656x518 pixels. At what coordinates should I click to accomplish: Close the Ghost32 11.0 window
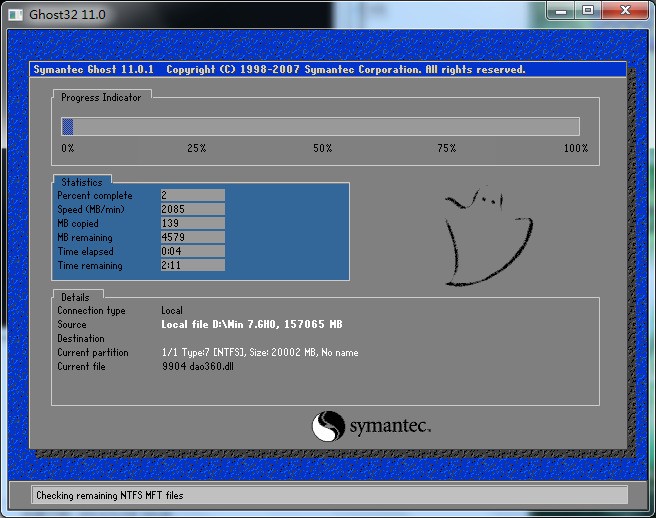[624, 11]
